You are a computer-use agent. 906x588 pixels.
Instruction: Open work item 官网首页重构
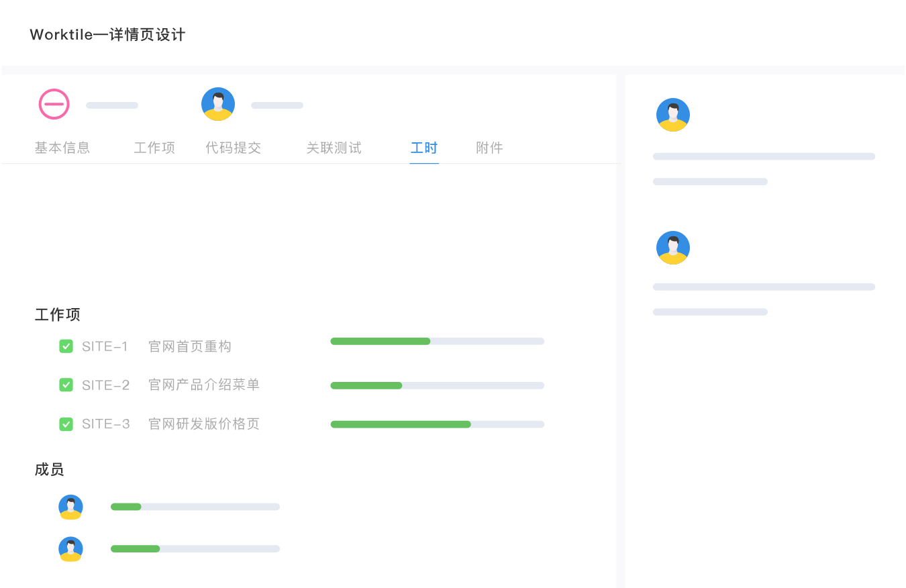(x=190, y=347)
